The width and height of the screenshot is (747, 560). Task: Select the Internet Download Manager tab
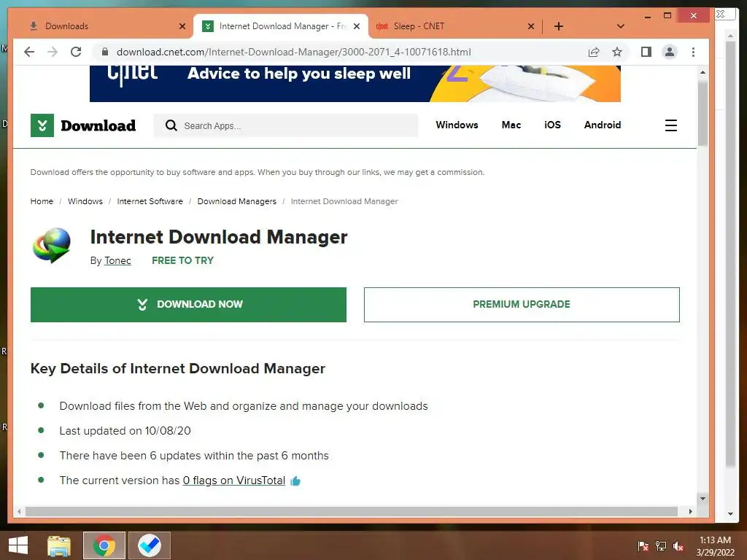point(281,26)
